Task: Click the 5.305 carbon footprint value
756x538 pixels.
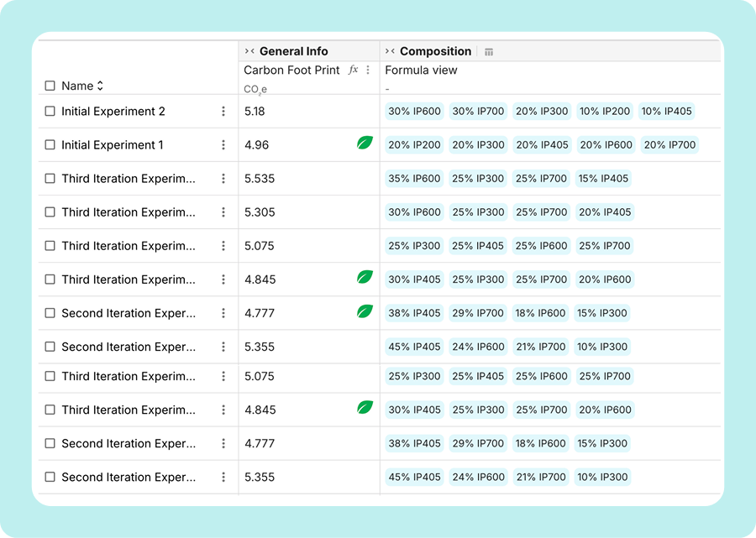Action: (x=260, y=212)
